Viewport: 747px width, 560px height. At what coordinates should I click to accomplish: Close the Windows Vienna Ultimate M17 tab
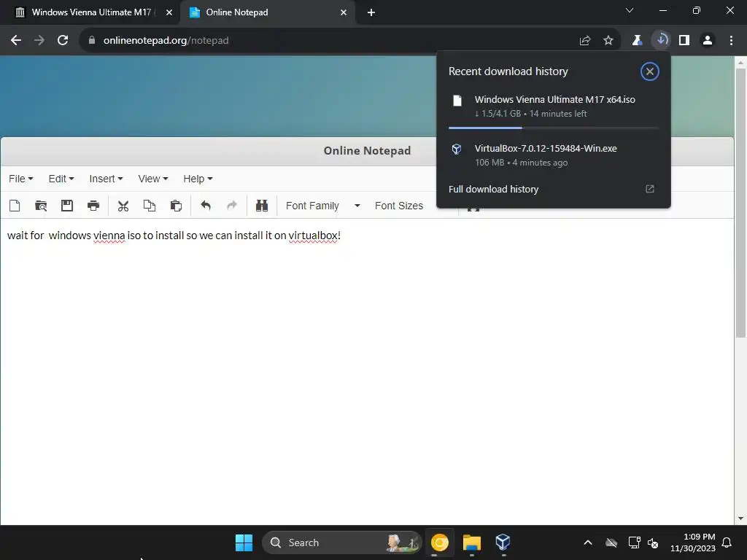click(x=169, y=12)
